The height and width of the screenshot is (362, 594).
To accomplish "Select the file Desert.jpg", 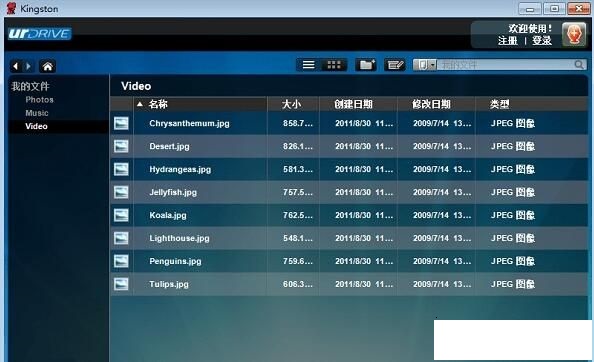I will pos(169,147).
